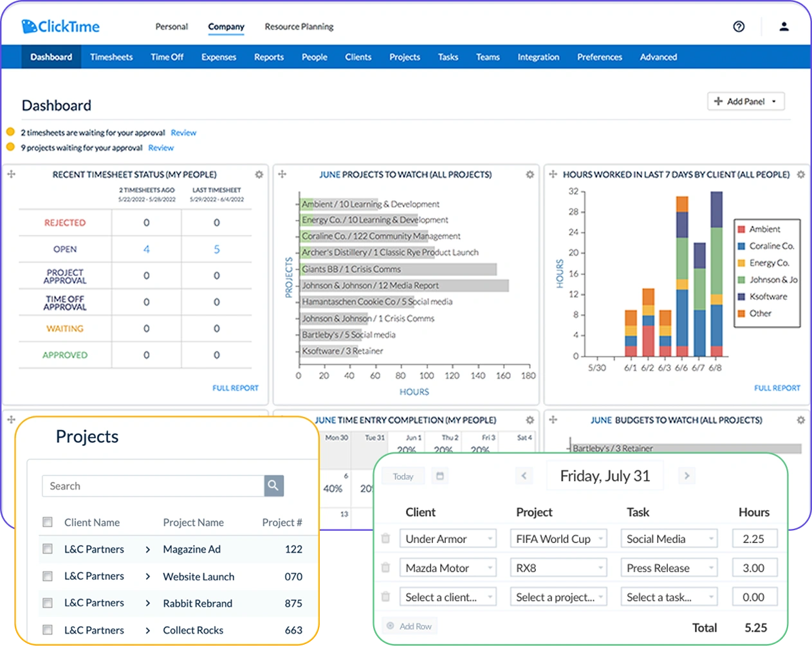Image resolution: width=812 pixels, height=646 pixels.
Task: Click the 2.25 hours field
Action: pos(754,539)
